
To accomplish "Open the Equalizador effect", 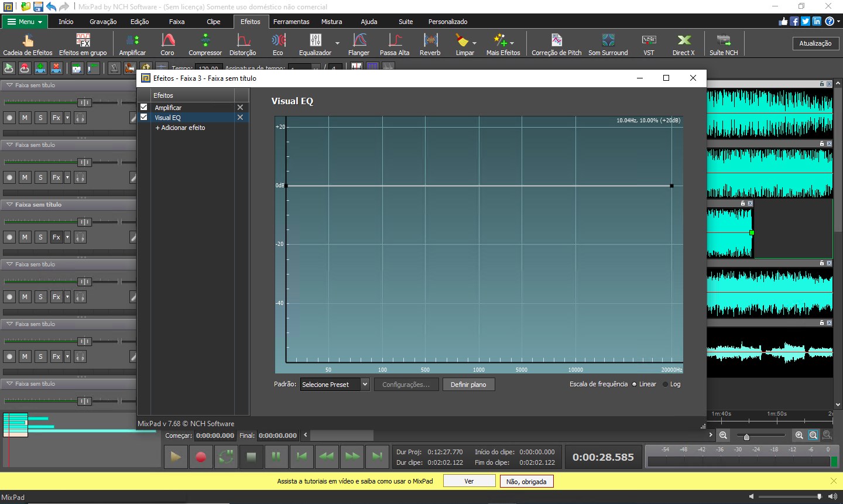I will click(315, 43).
